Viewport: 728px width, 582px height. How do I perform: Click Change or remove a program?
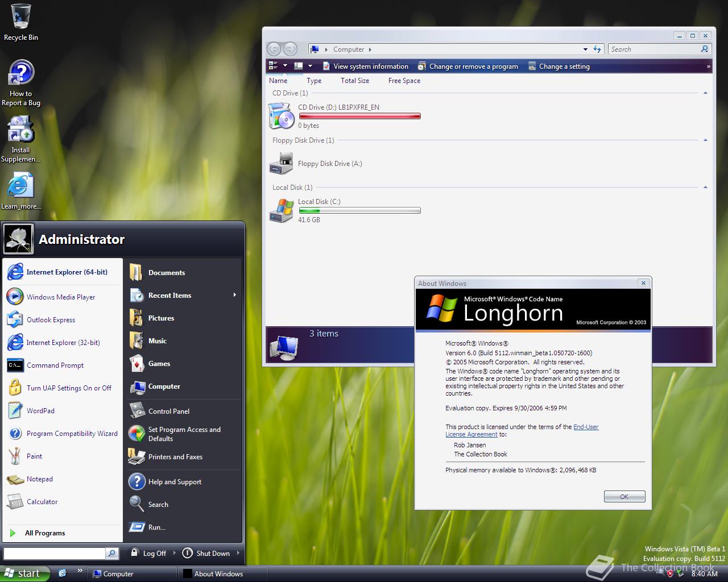[468, 66]
